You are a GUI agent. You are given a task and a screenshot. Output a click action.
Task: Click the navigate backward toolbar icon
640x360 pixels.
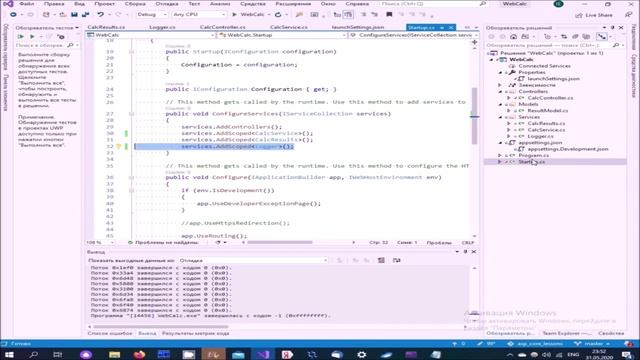(x=13, y=15)
